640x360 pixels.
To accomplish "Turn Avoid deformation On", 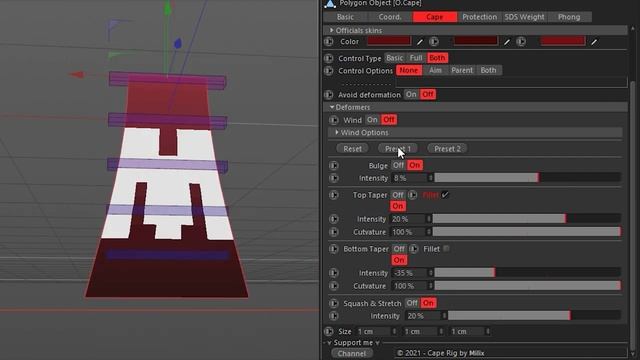I will coord(411,94).
